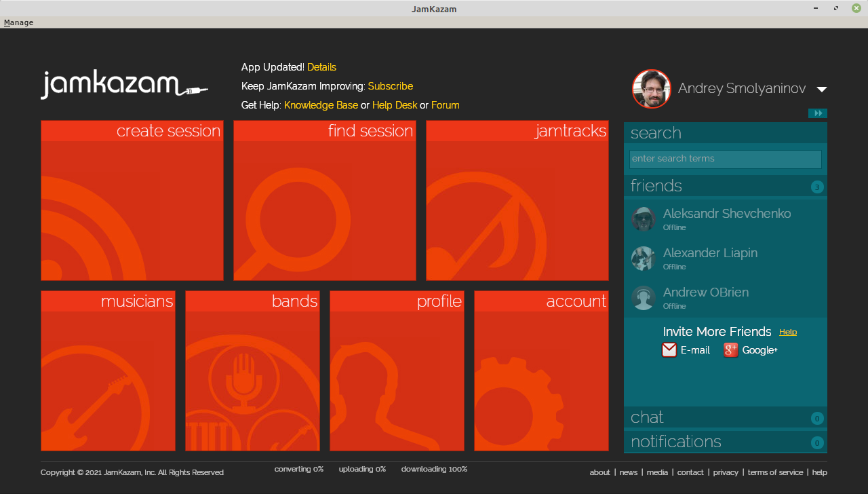Open the Help Desk link
Viewport: 868px width, 494px height.
coord(395,105)
